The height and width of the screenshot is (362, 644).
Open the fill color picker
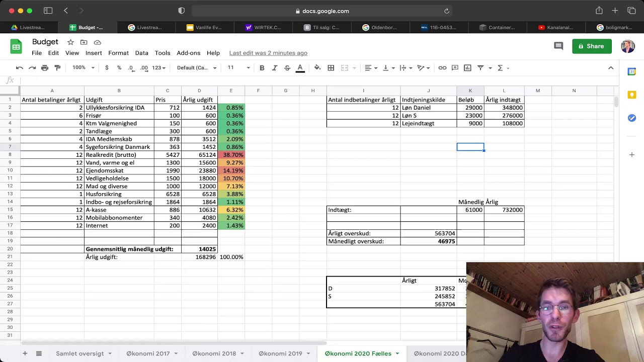(317, 68)
